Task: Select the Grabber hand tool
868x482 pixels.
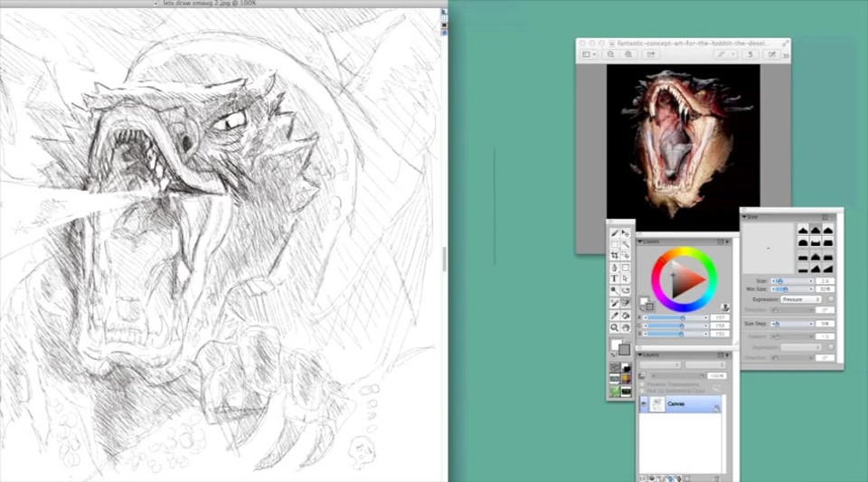Action: [x=626, y=327]
